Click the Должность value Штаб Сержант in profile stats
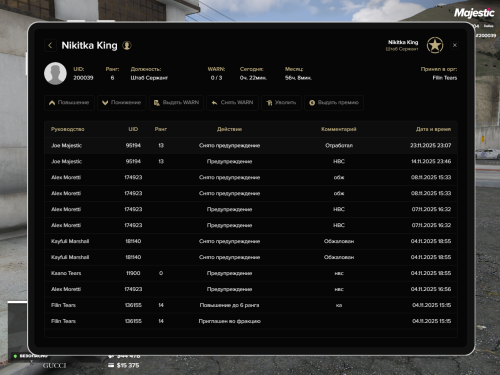This screenshot has height=375, width=500. click(149, 78)
